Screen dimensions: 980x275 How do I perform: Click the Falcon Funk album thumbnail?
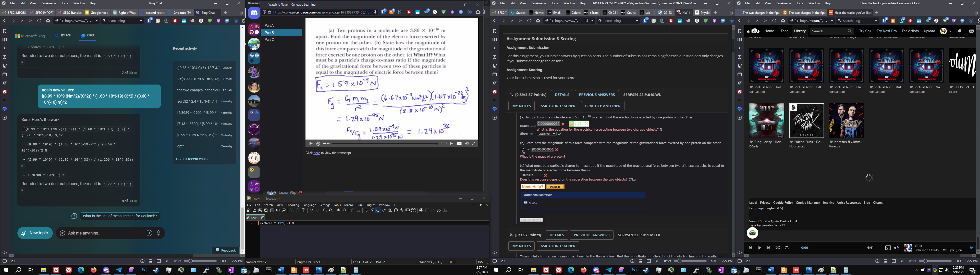pos(806,120)
